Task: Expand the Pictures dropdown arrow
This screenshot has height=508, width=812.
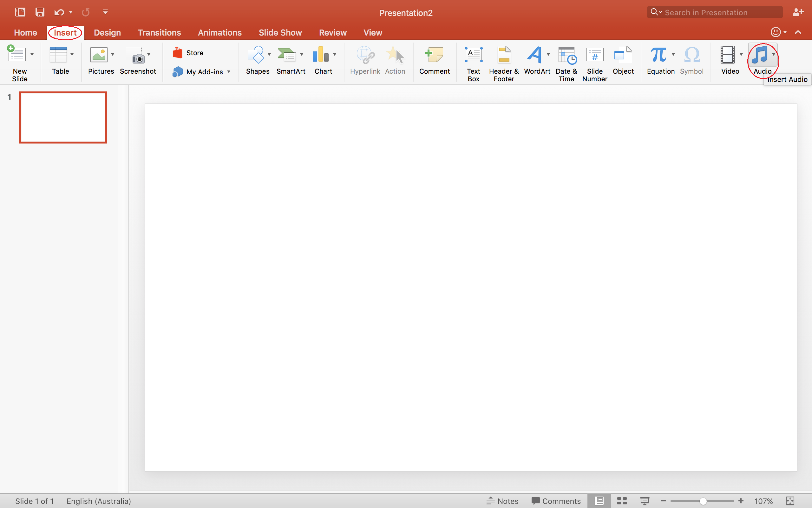Action: point(113,54)
